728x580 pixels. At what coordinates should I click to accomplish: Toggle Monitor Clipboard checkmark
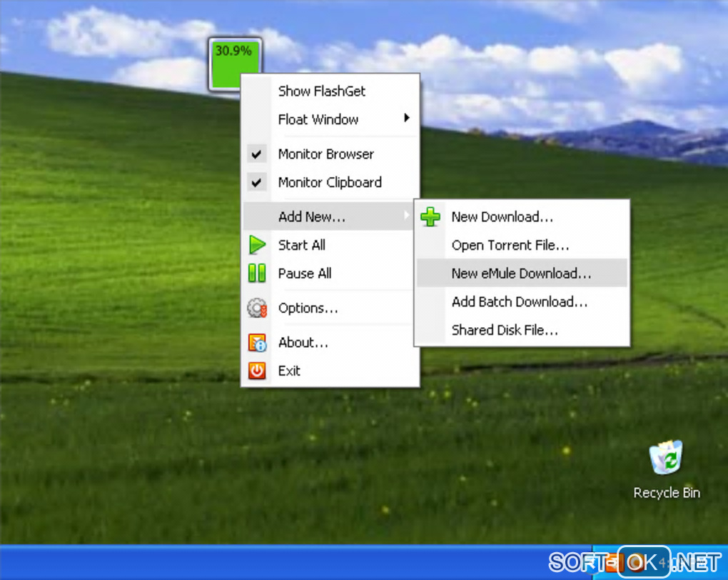click(257, 183)
